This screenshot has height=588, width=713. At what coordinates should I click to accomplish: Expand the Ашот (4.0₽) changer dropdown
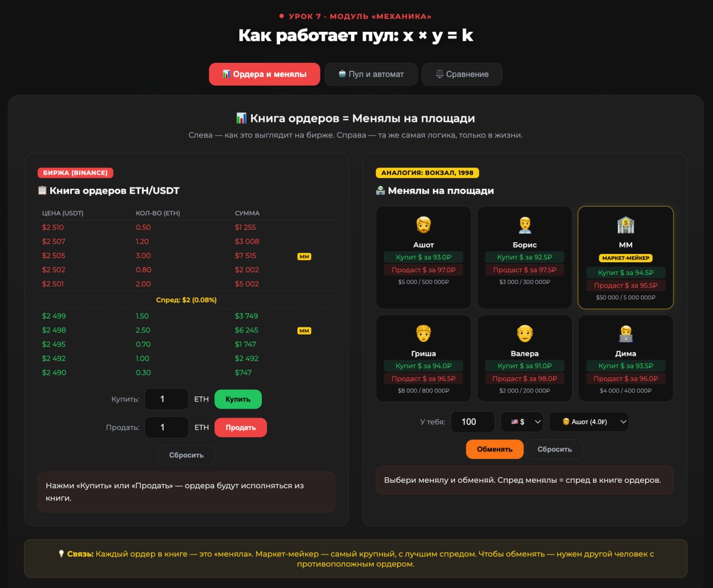[589, 422]
